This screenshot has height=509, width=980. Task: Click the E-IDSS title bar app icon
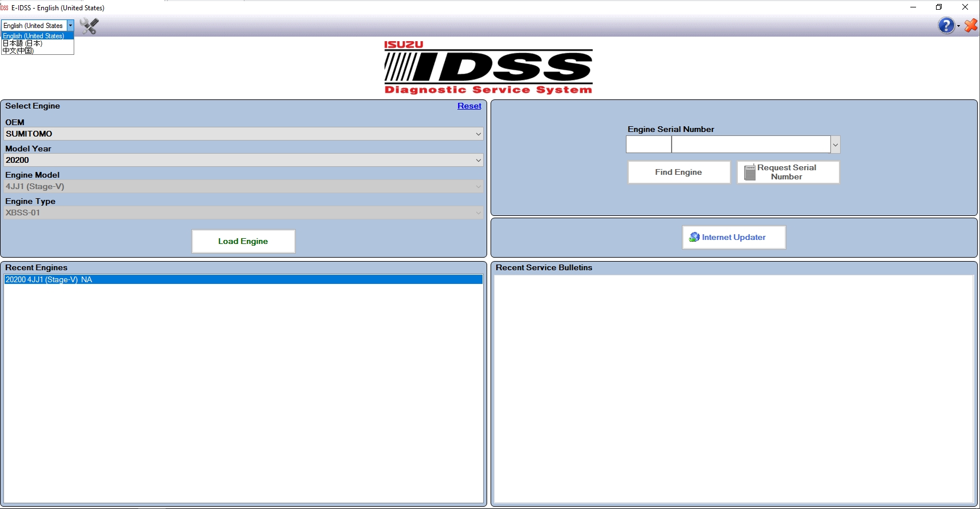[x=5, y=7]
